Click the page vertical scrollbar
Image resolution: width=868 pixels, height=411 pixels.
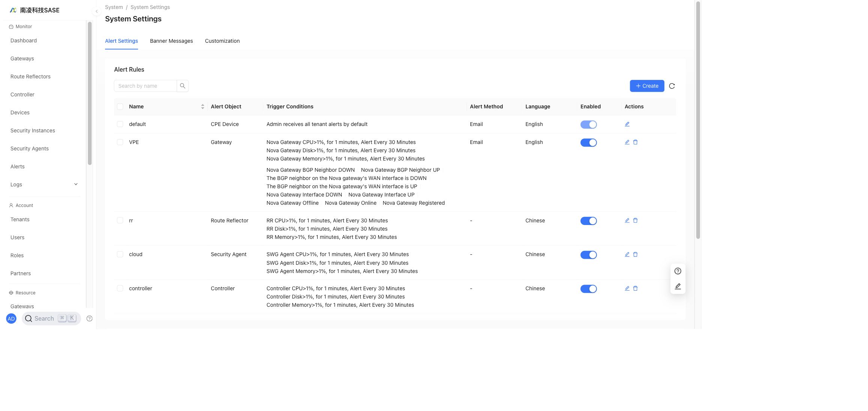[698, 120]
